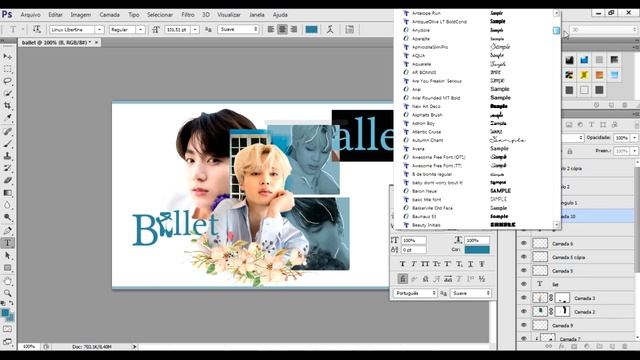640x360 pixels.
Task: Select the Eyedropper tool
Action: point(7,117)
